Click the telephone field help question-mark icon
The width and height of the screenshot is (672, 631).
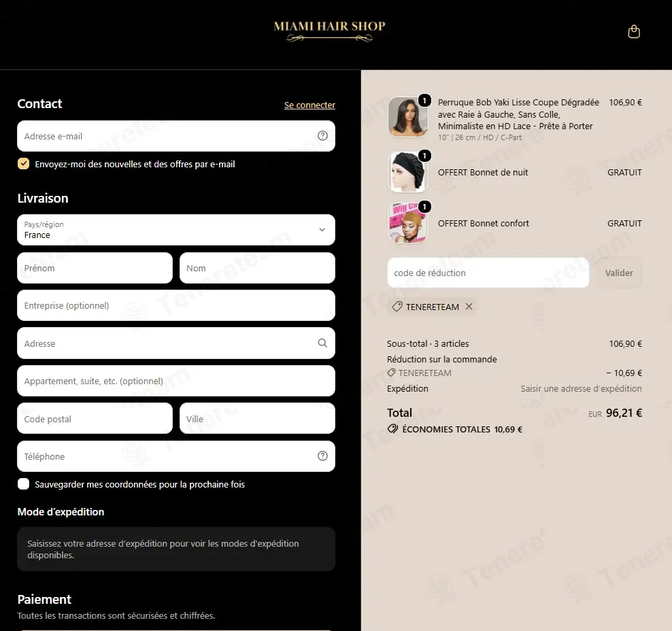click(x=322, y=456)
